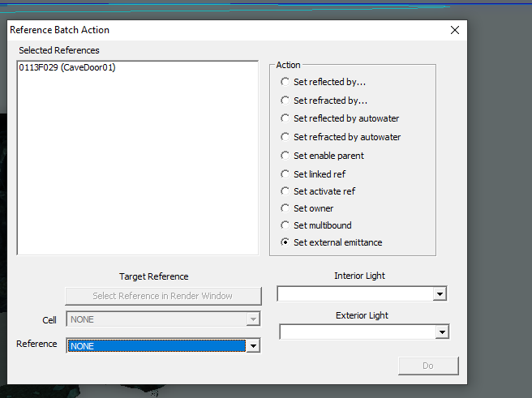Click the highlighted NONE Reference field
This screenshot has width=532, height=398.
pos(157,346)
